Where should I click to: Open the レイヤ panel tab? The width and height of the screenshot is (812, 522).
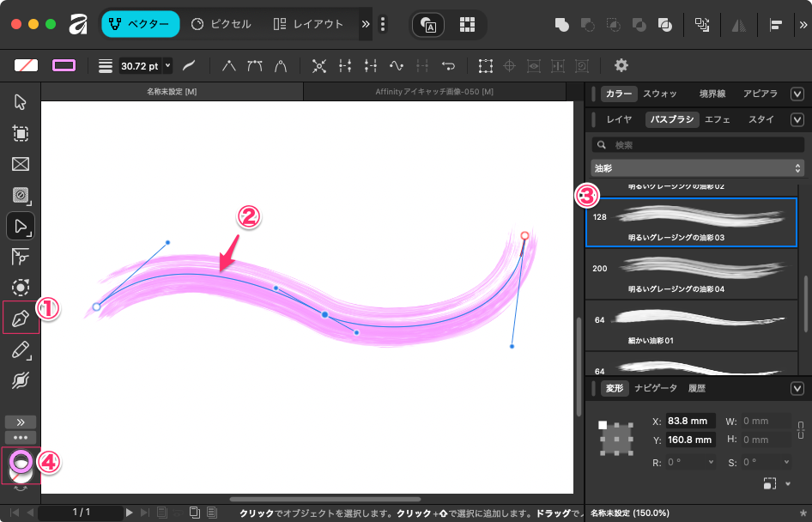(619, 119)
